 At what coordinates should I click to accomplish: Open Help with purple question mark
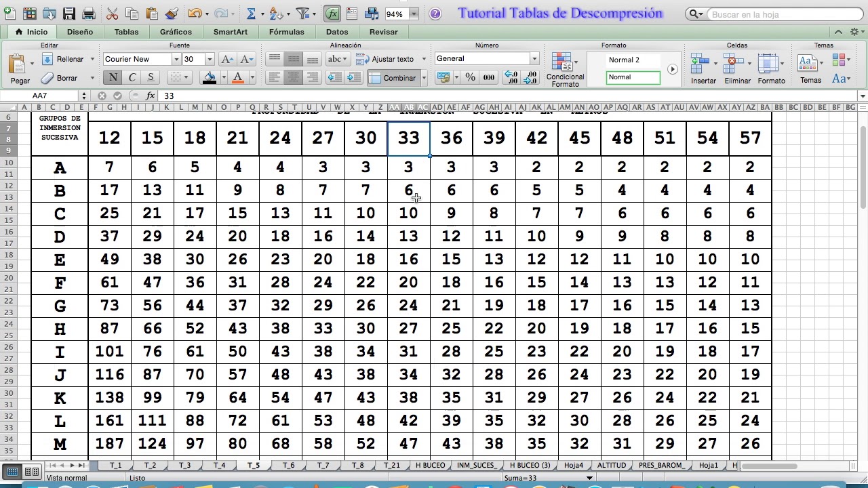tap(435, 14)
